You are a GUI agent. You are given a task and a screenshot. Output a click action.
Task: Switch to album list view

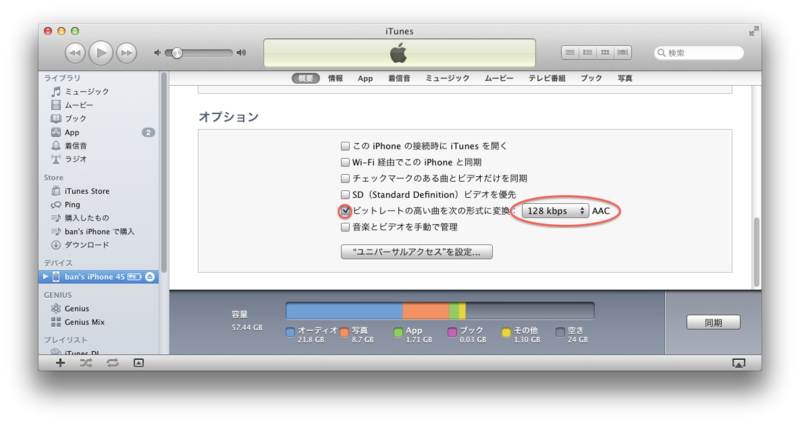(x=588, y=53)
